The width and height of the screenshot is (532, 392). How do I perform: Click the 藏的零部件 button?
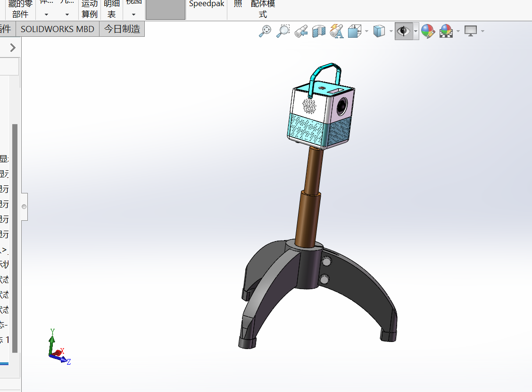pyautogui.click(x=20, y=9)
